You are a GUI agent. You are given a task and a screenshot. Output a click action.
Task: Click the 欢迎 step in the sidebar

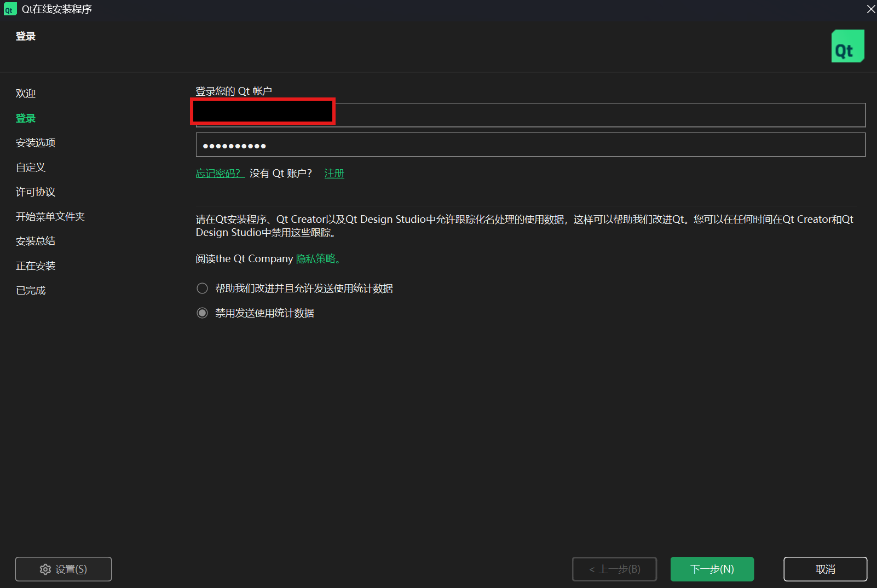26,94
